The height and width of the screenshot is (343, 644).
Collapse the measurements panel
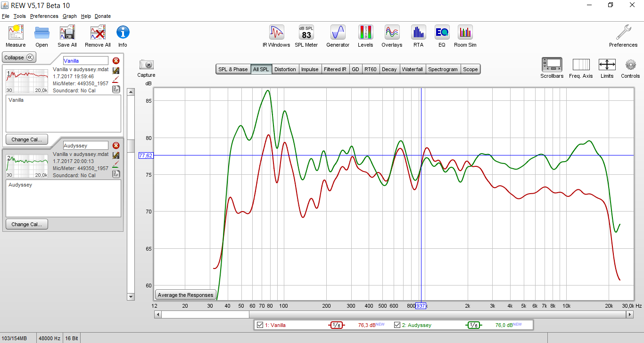pyautogui.click(x=19, y=57)
